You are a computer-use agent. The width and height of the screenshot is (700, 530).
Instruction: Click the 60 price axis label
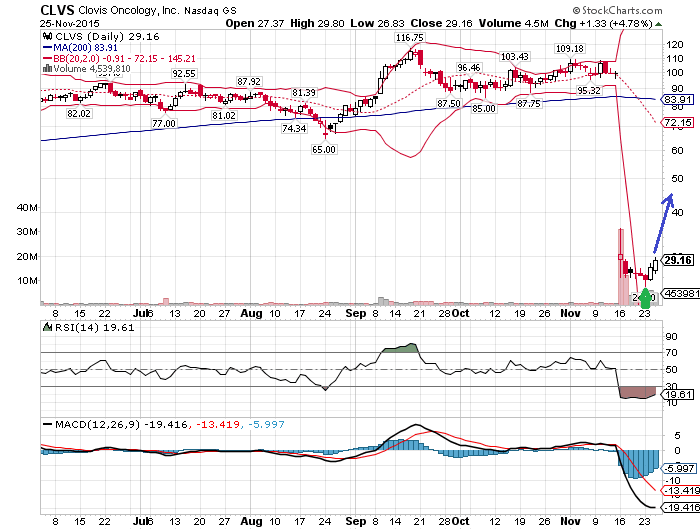coord(677,150)
